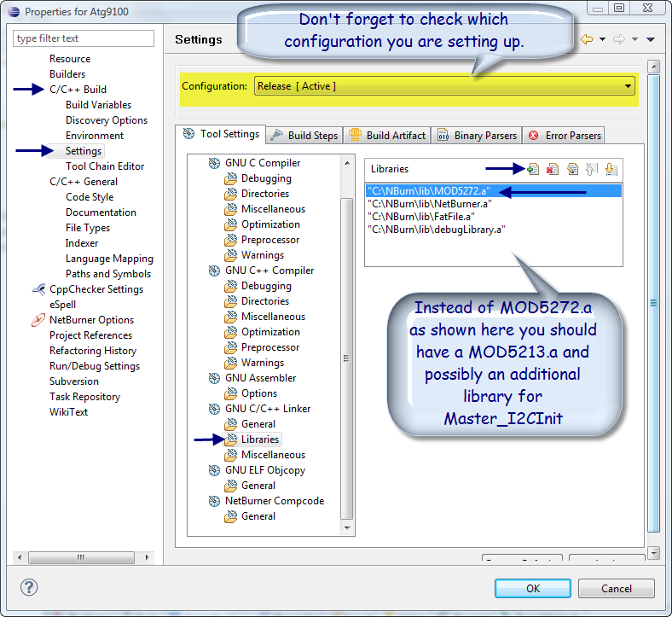The width and height of the screenshot is (672, 617).
Task: Switch to the Tool Settings tab
Action: coord(221,134)
